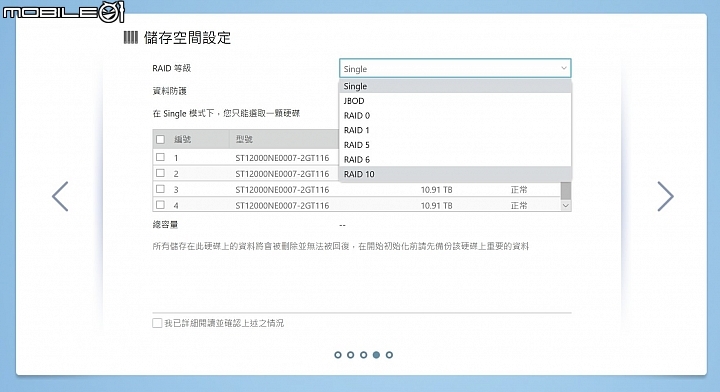This screenshot has width=720, height=392.
Task: Click model name in disk 4 row
Action: point(282,206)
